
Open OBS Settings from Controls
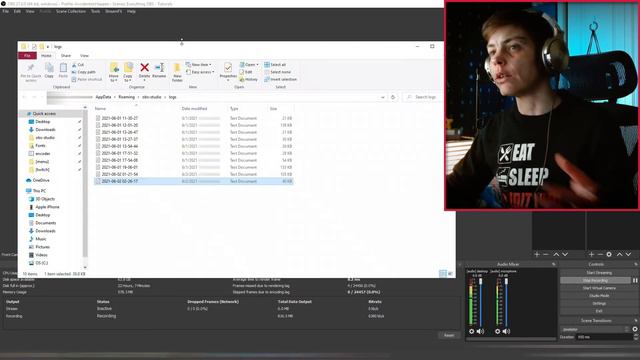[599, 303]
